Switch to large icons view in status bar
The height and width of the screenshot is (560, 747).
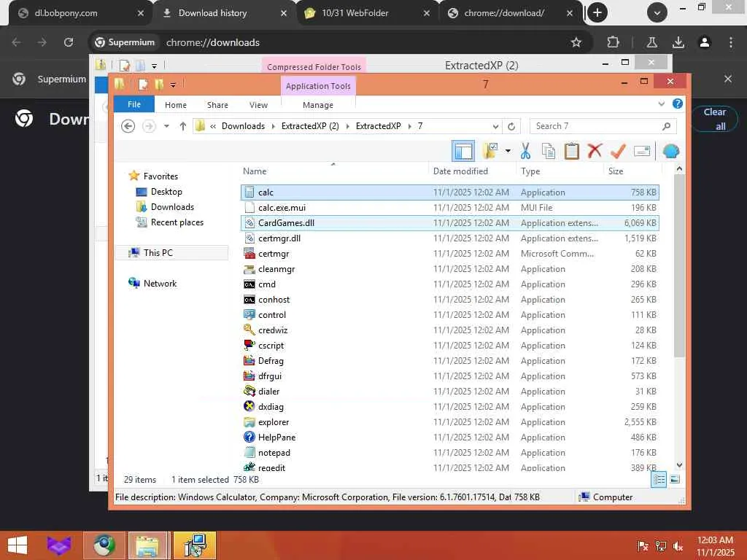coord(675,479)
